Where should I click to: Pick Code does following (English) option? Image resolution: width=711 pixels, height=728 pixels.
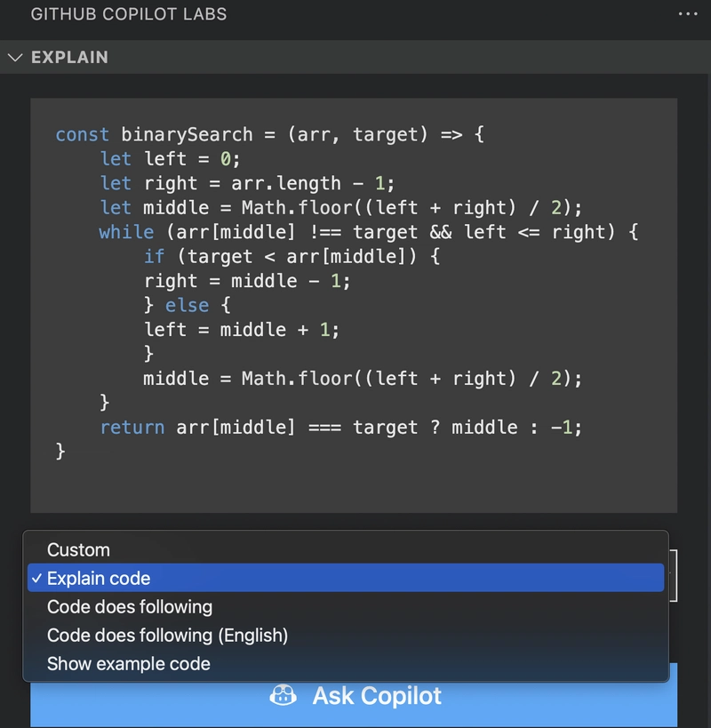pos(346,636)
